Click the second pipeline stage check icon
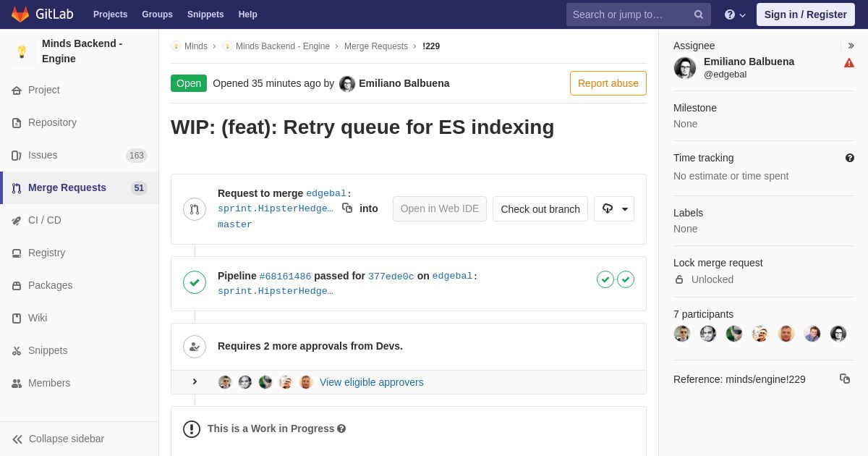 click(626, 279)
